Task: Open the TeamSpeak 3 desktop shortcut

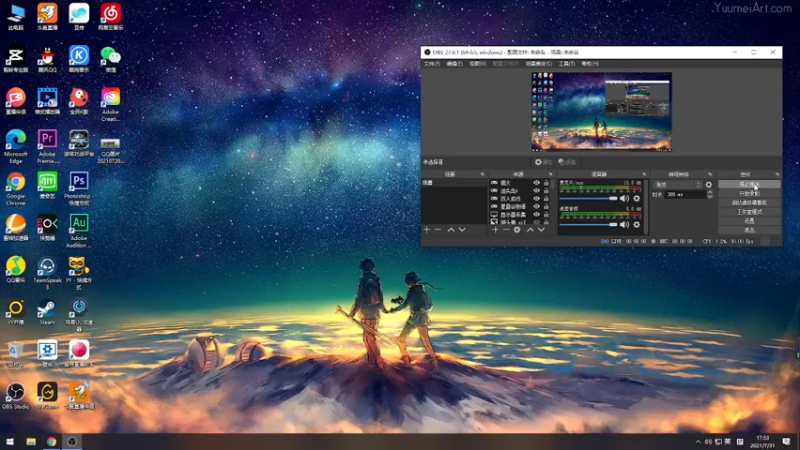Action: (47, 273)
